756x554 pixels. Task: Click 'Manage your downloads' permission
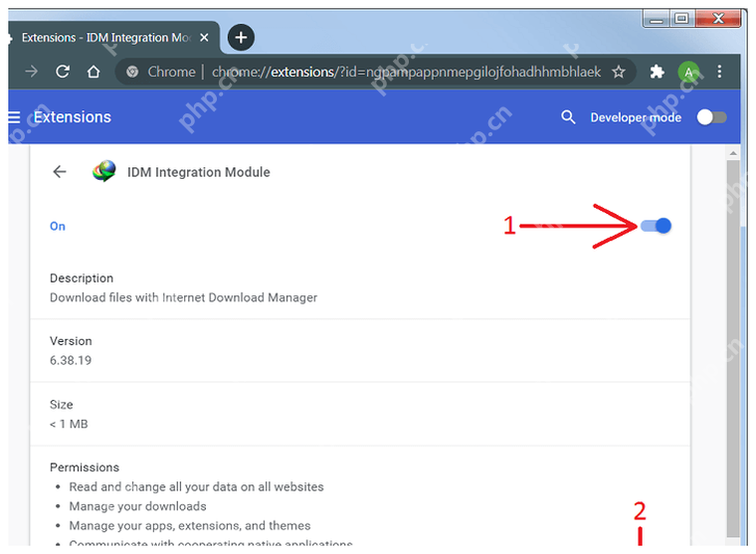click(x=137, y=506)
